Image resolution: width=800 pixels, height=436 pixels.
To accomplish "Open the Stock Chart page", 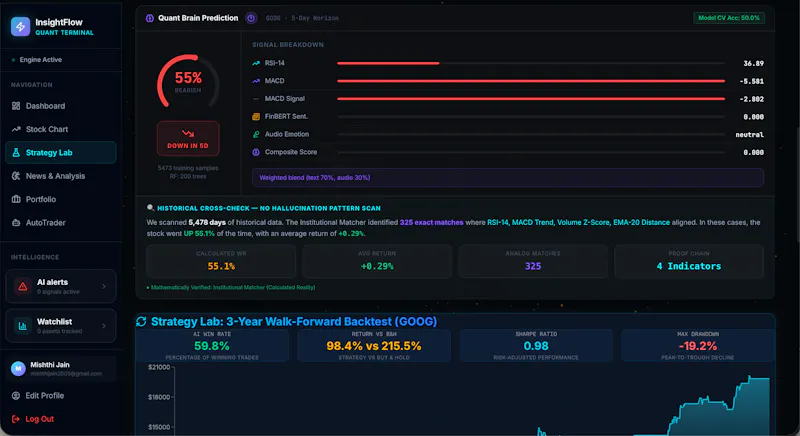I will 61,130.
